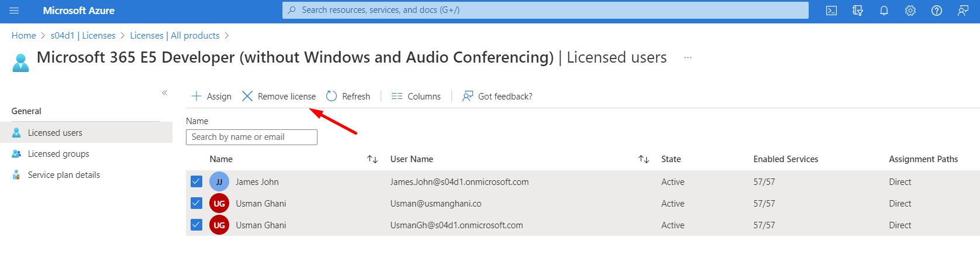Open the Azure portal hamburger menu
The height and width of the screenshot is (254, 980).
pos(15,11)
